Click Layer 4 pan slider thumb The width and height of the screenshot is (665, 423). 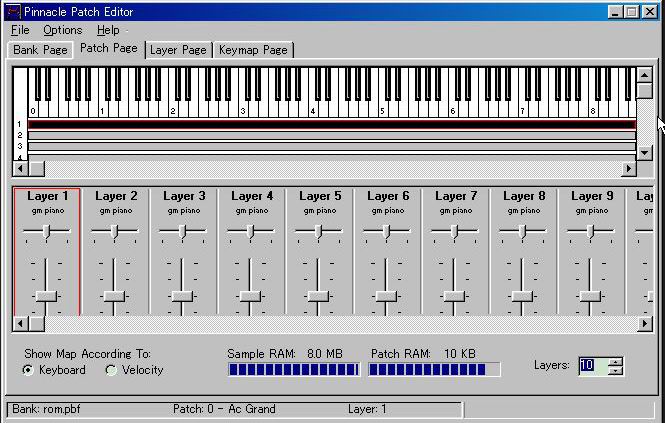[250, 231]
